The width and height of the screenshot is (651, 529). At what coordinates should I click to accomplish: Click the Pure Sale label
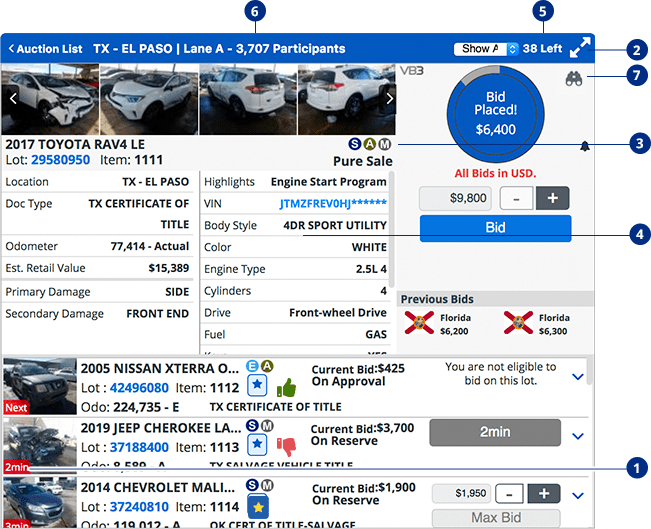point(363,161)
